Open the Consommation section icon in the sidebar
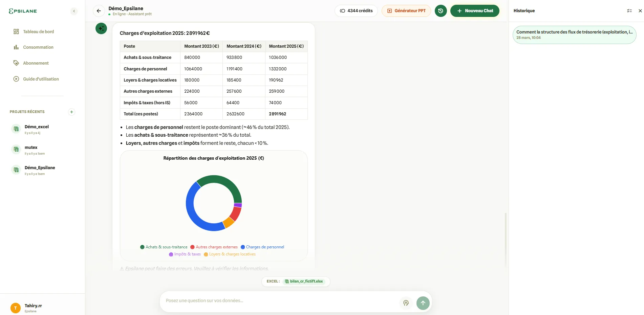 tap(16, 47)
